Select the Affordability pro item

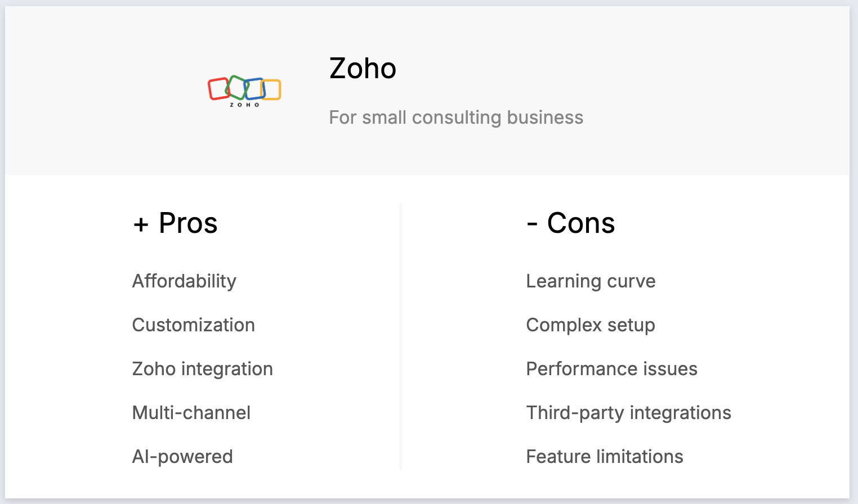tap(184, 281)
